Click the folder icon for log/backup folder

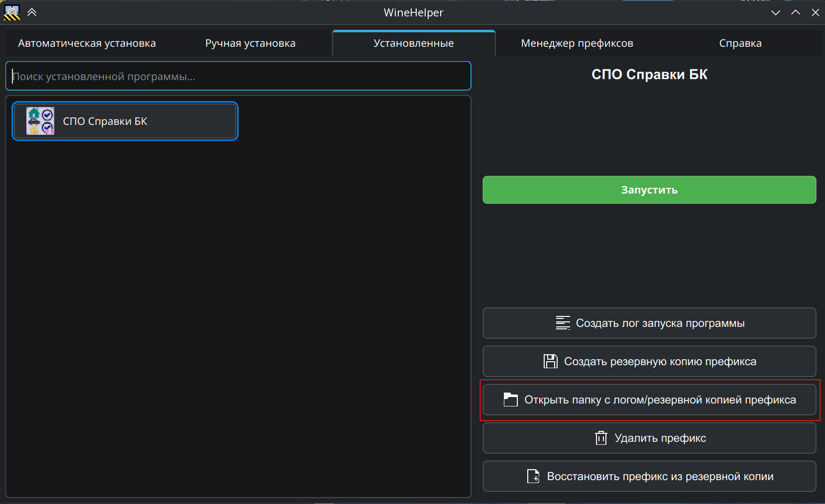coord(510,400)
